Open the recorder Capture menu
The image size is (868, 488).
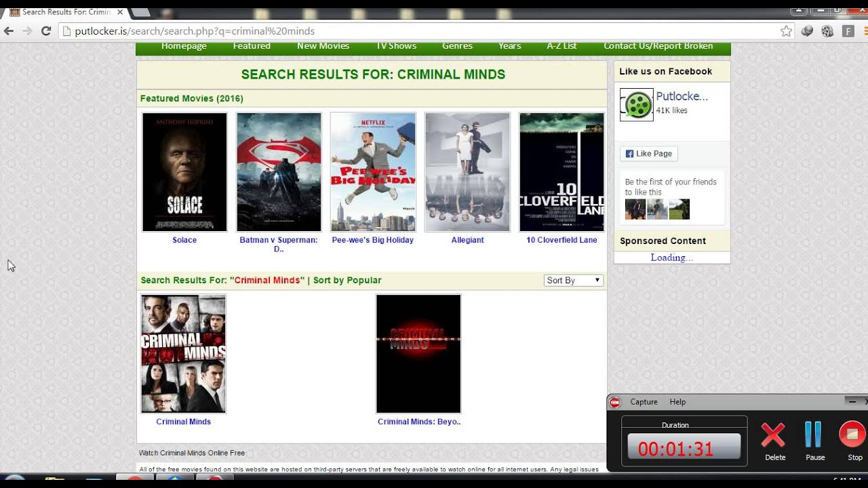pos(644,402)
